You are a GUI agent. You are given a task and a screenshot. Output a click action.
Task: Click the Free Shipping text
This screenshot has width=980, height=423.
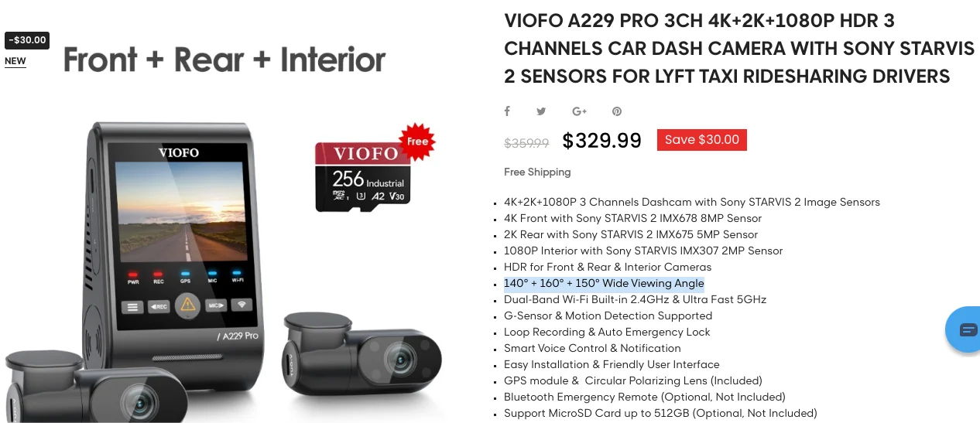click(537, 172)
